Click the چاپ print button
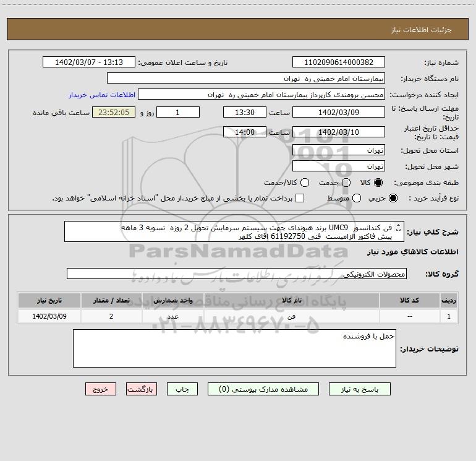The image size is (476, 461). 182,389
